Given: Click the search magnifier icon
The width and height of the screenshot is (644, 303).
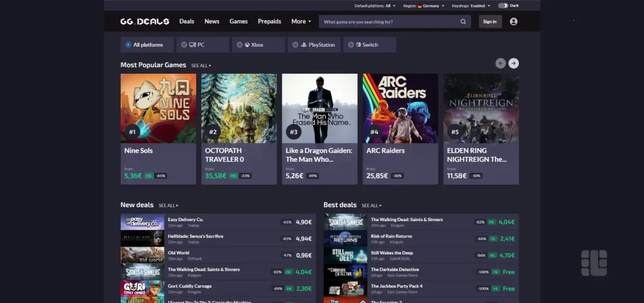Looking at the screenshot, I should click(464, 22).
